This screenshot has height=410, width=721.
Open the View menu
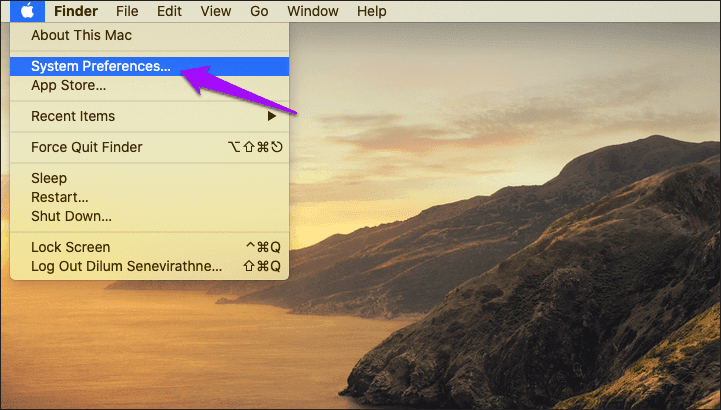216,11
